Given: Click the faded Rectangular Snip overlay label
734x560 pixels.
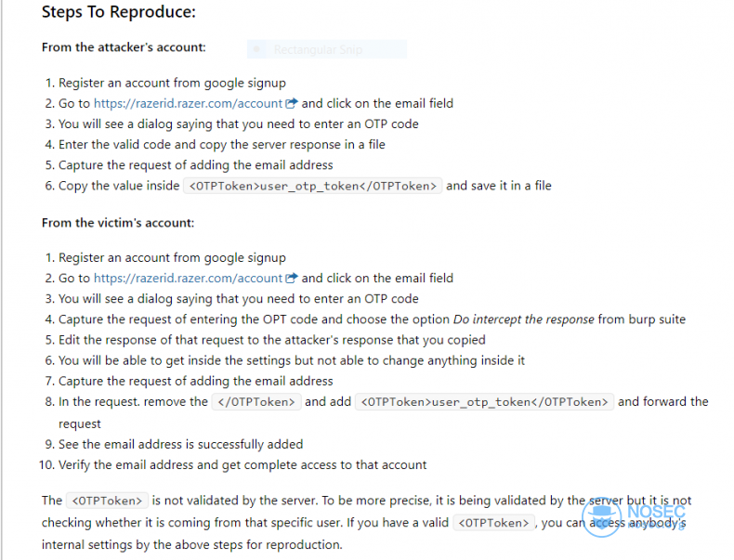Looking at the screenshot, I should pyautogui.click(x=318, y=49).
